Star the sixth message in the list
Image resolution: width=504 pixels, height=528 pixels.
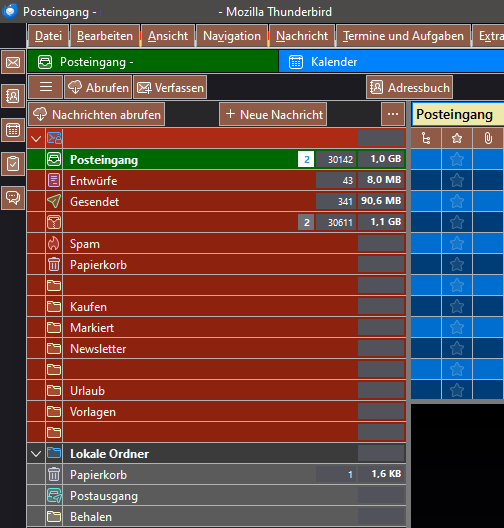(457, 264)
